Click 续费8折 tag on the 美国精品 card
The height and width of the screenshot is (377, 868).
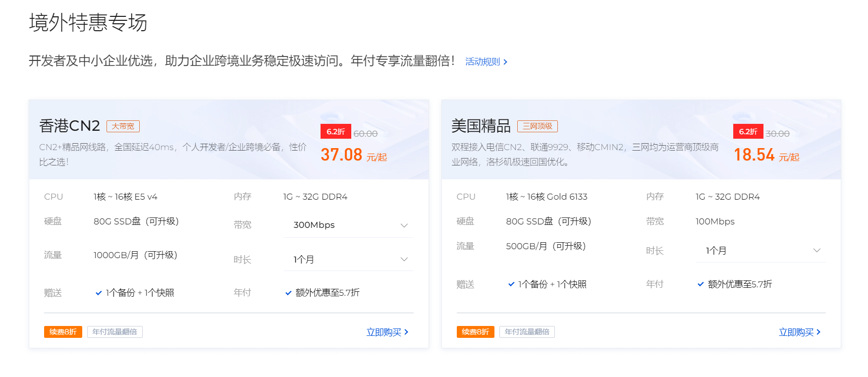pos(476,332)
